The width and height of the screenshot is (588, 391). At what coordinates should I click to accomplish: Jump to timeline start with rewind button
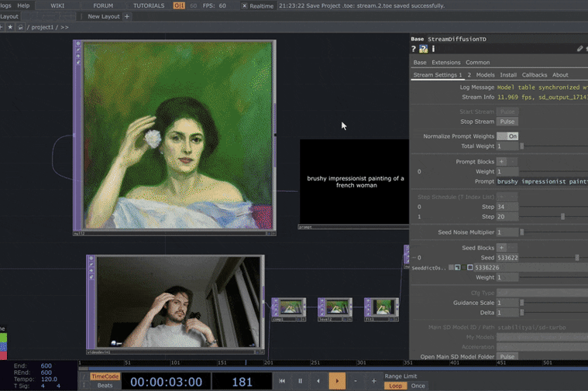pyautogui.click(x=282, y=381)
